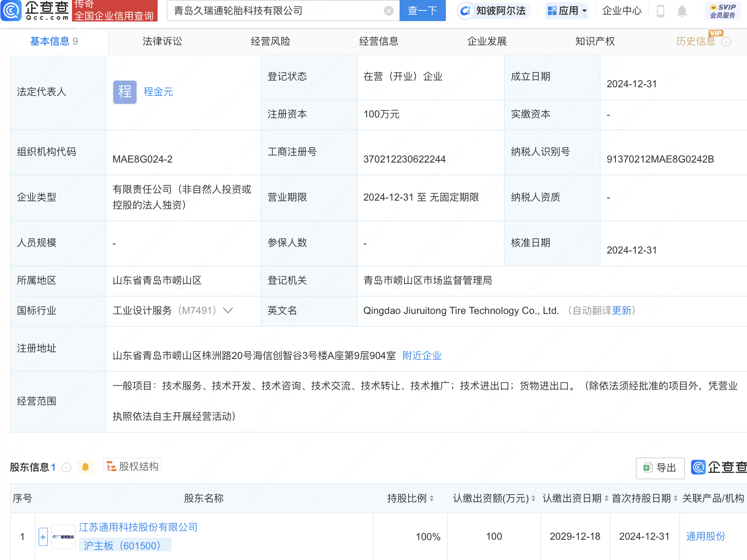Image resolution: width=747 pixels, height=560 pixels.
Task: Switch to the 法律诉讼 tab
Action: click(162, 41)
